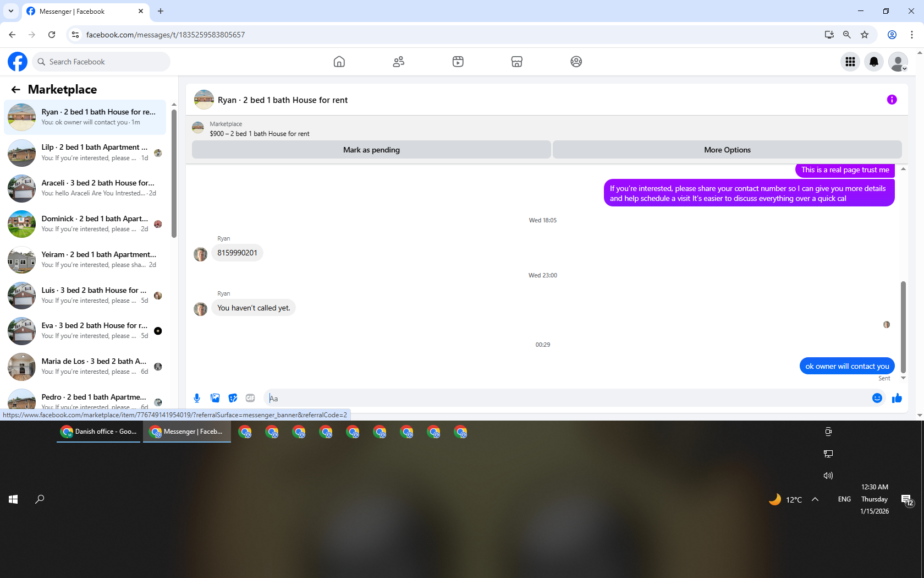Reload the page in Chrome

coord(52,35)
